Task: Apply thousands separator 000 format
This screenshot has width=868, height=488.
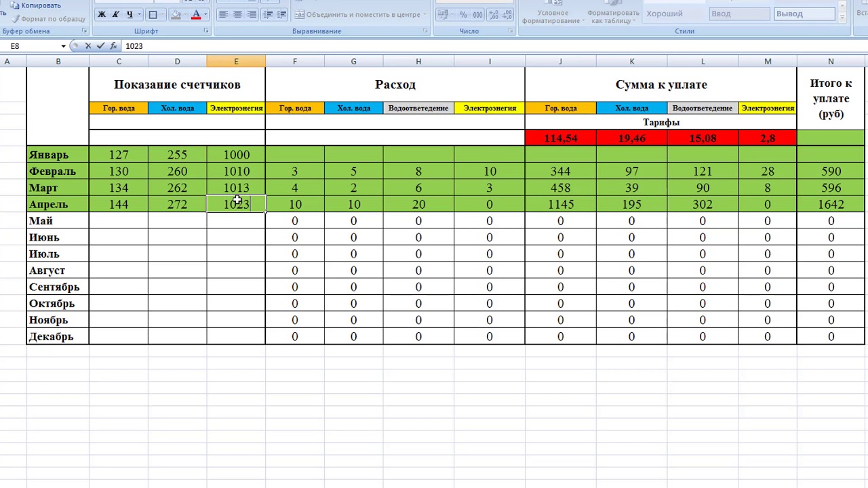Action: 477,14
